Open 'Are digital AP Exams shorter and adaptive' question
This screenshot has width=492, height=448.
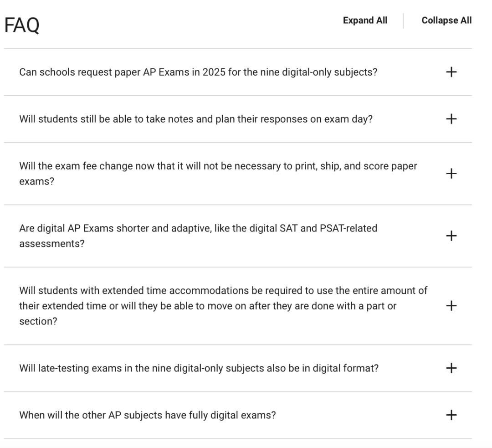[x=198, y=236]
